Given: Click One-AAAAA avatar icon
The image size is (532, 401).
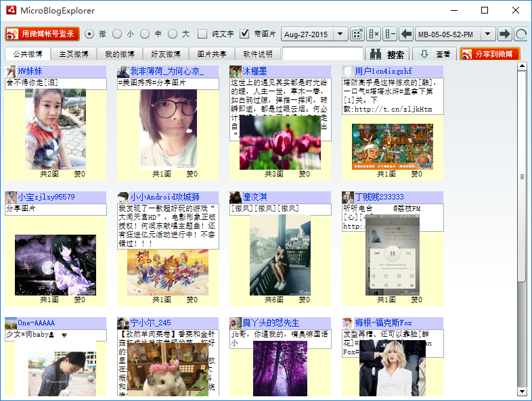Looking at the screenshot, I should pos(11,323).
